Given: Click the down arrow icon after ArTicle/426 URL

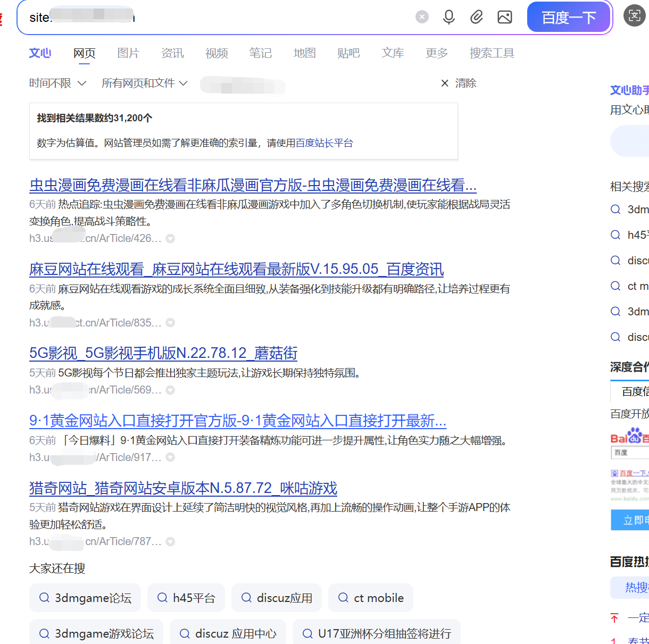Looking at the screenshot, I should (x=170, y=239).
